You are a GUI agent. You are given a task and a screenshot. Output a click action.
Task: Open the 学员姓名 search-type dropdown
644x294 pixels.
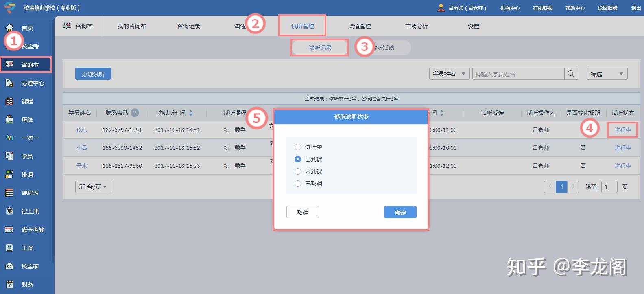(449, 74)
